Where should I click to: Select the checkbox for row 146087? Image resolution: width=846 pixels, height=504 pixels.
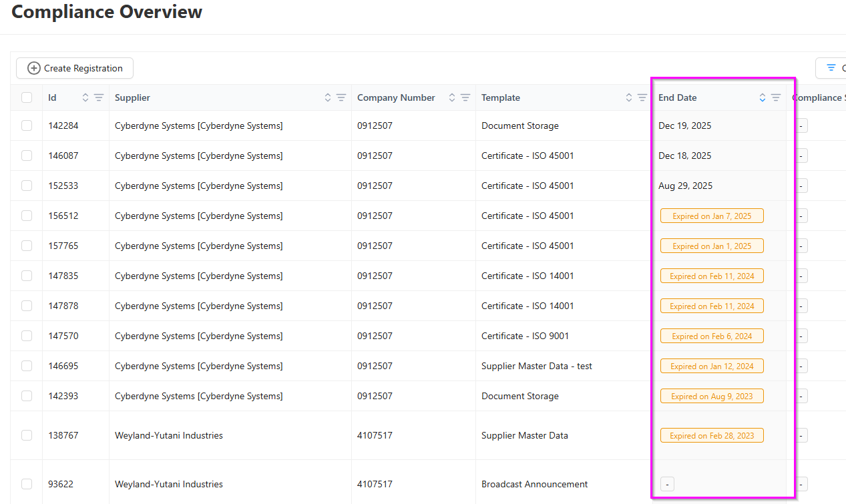click(x=27, y=156)
